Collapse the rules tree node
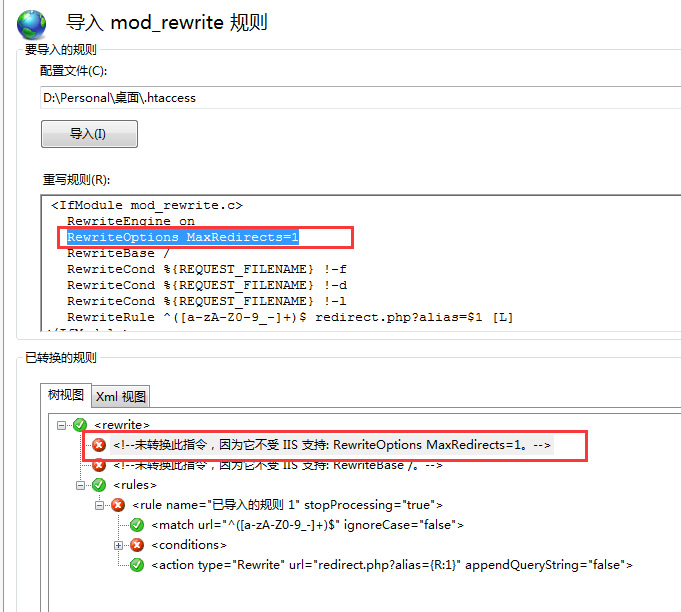The image size is (681, 612). click(x=82, y=485)
